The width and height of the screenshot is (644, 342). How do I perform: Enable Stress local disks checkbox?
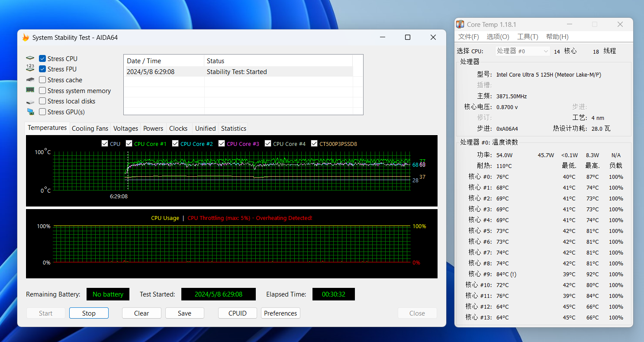(42, 101)
